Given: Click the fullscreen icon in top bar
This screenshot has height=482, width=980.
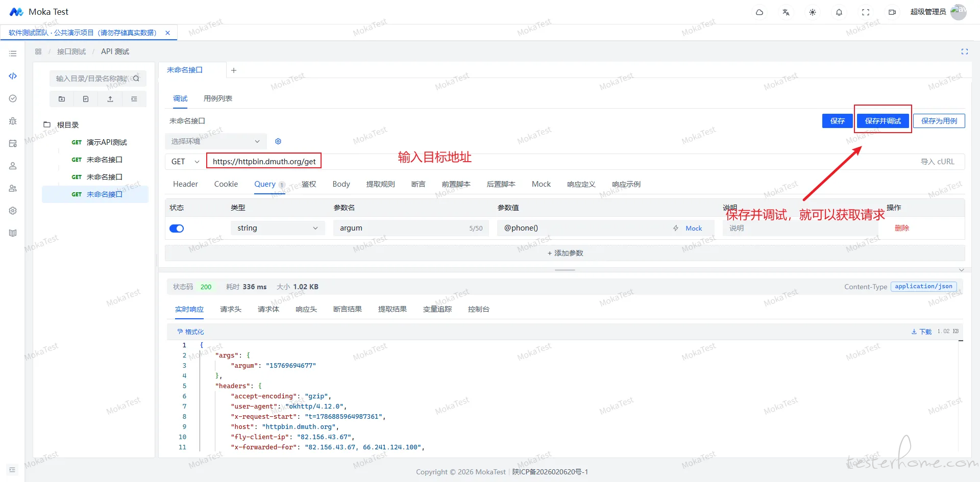Looking at the screenshot, I should [x=866, y=12].
